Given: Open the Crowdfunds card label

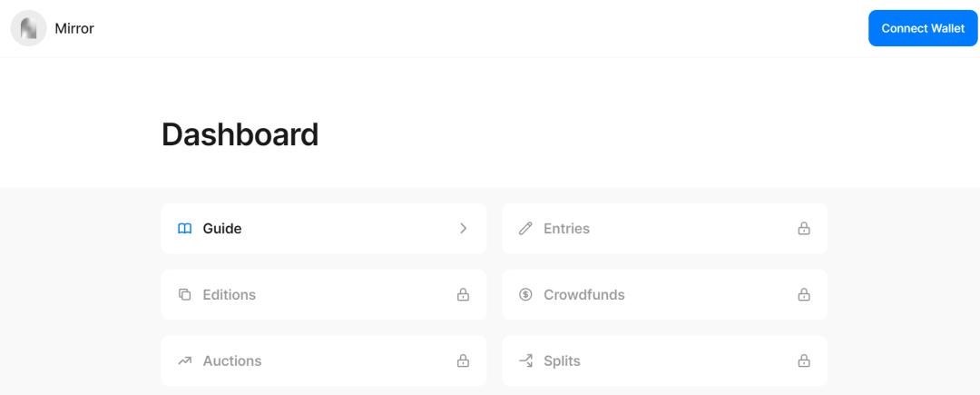Looking at the screenshot, I should (583, 295).
